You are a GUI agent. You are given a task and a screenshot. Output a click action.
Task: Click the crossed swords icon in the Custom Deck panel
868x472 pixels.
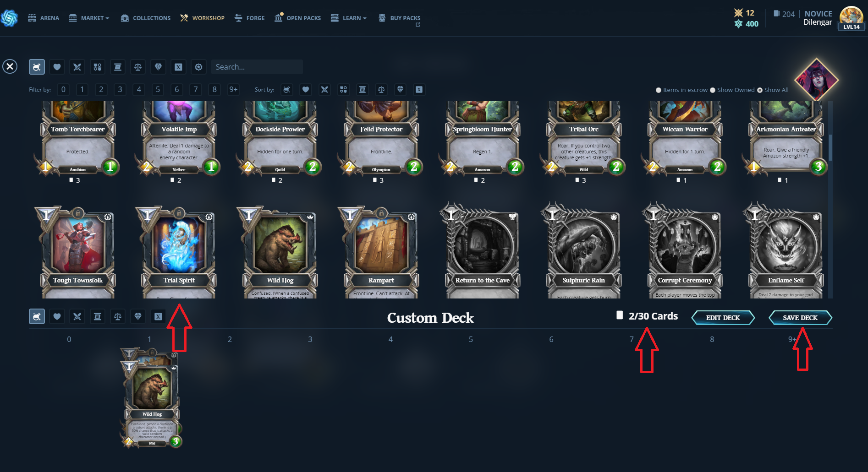(x=77, y=316)
